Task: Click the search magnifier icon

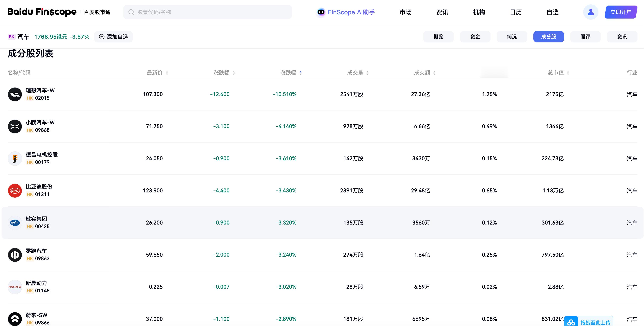Action: 131,12
